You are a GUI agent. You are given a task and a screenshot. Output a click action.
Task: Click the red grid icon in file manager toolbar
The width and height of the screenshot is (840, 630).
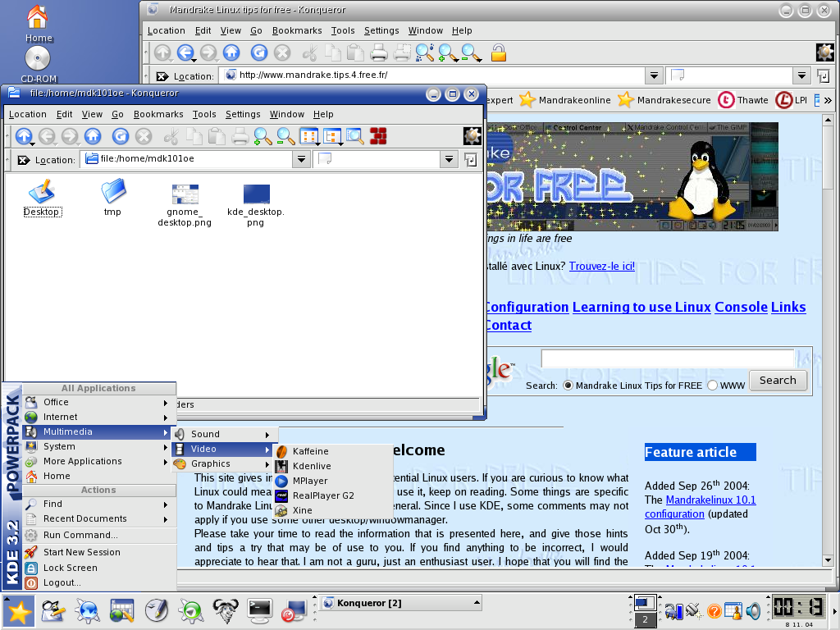[378, 137]
